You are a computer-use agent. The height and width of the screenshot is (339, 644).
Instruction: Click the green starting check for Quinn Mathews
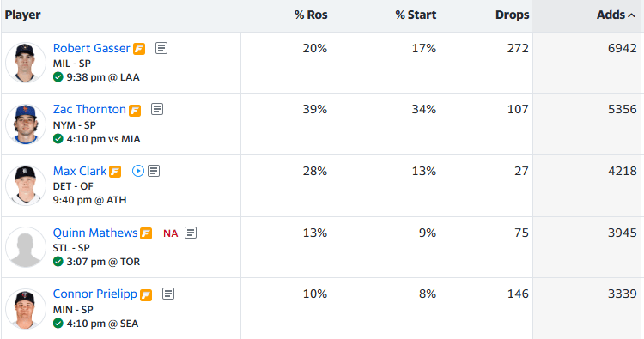[58, 262]
